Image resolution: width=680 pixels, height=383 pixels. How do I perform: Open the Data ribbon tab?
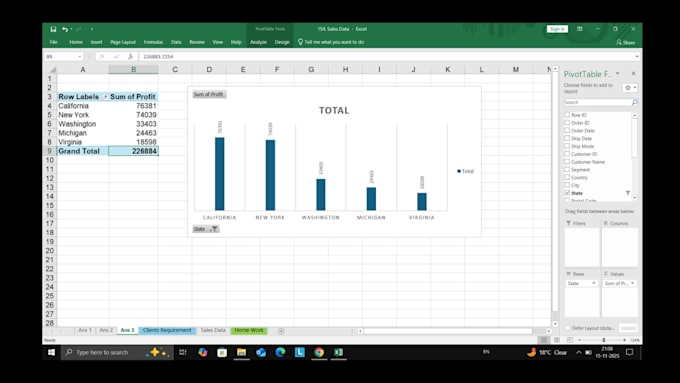point(176,42)
